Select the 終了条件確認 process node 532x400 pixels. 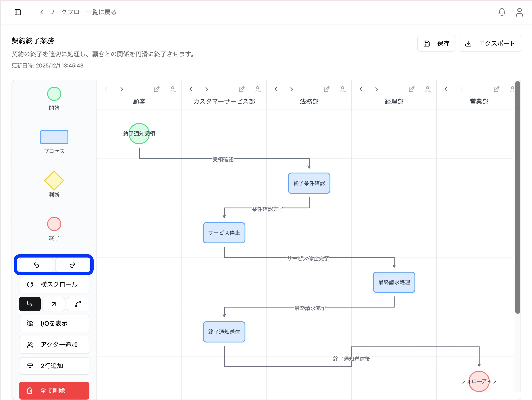(x=309, y=183)
